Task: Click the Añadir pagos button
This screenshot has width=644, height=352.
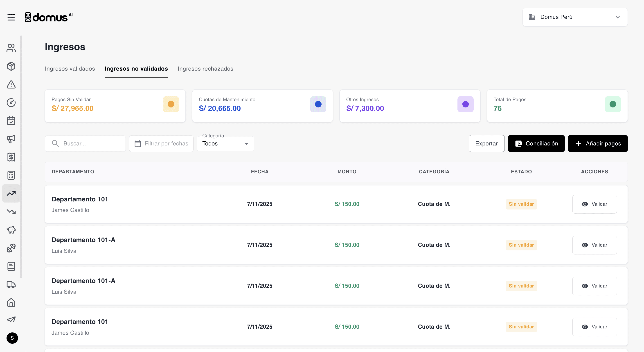Action: (597, 144)
